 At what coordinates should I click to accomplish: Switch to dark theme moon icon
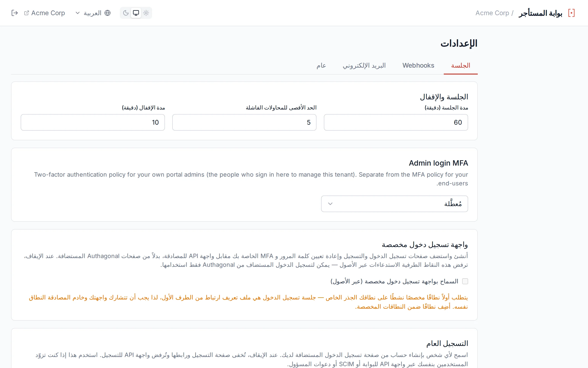[126, 13]
